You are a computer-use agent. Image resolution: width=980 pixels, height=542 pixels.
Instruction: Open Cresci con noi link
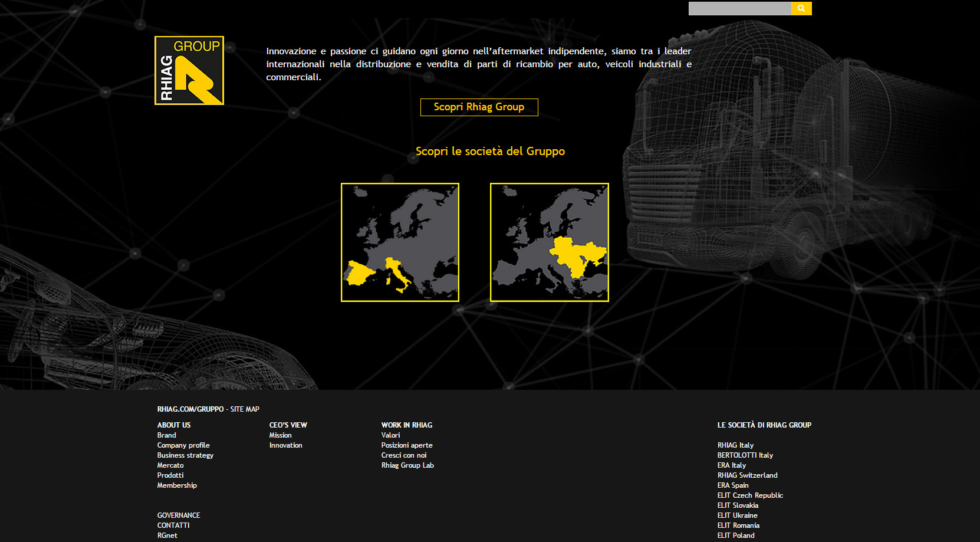click(404, 455)
